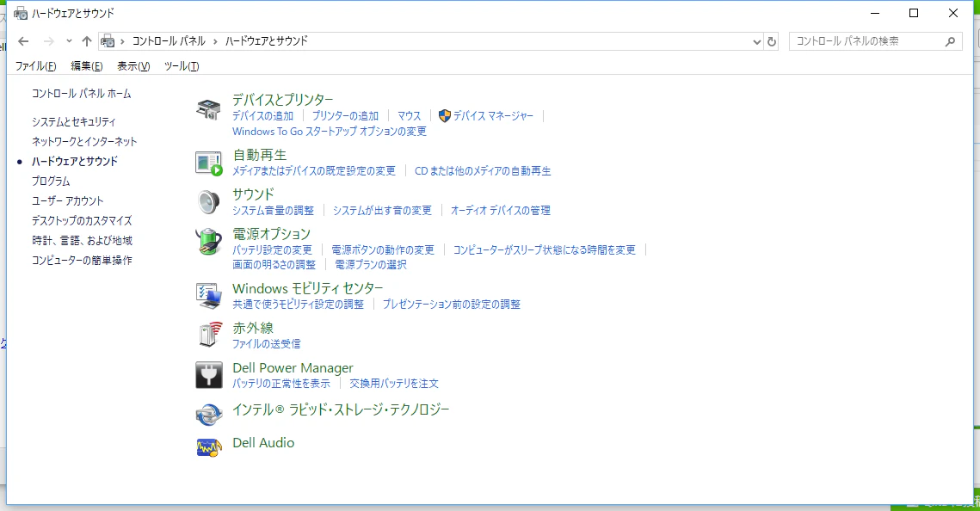Image resolution: width=980 pixels, height=511 pixels.
Task: Open the Dell Audio waveform icon
Action: tap(209, 447)
